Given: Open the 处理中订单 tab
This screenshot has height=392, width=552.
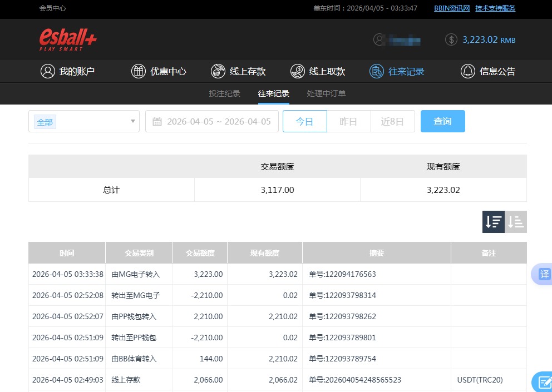Looking at the screenshot, I should [326, 93].
